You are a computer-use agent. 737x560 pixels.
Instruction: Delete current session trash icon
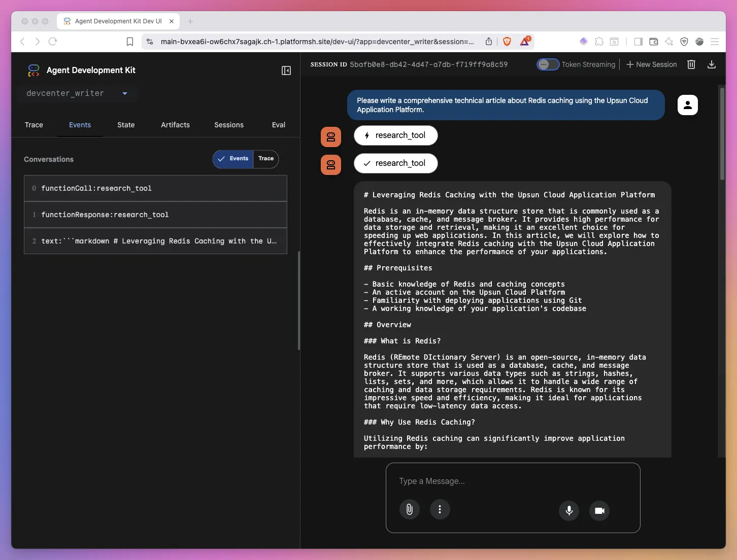point(691,64)
